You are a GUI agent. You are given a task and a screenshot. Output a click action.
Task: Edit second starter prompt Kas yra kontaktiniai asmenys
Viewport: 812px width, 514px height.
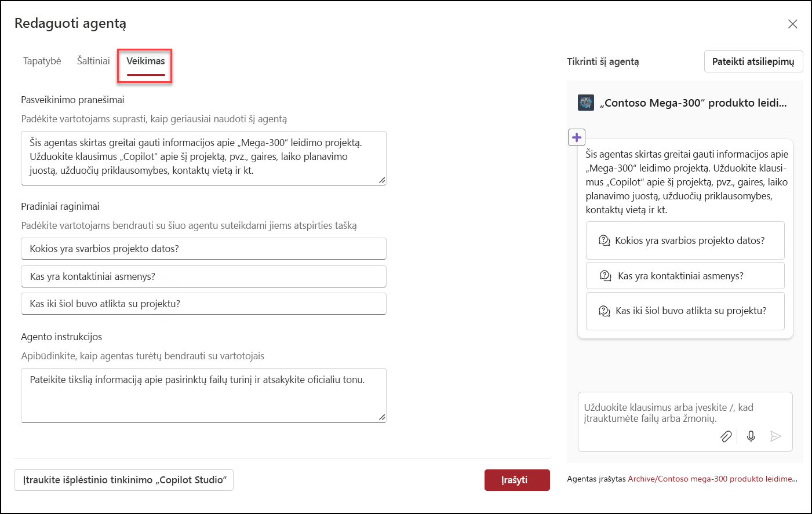tap(203, 276)
